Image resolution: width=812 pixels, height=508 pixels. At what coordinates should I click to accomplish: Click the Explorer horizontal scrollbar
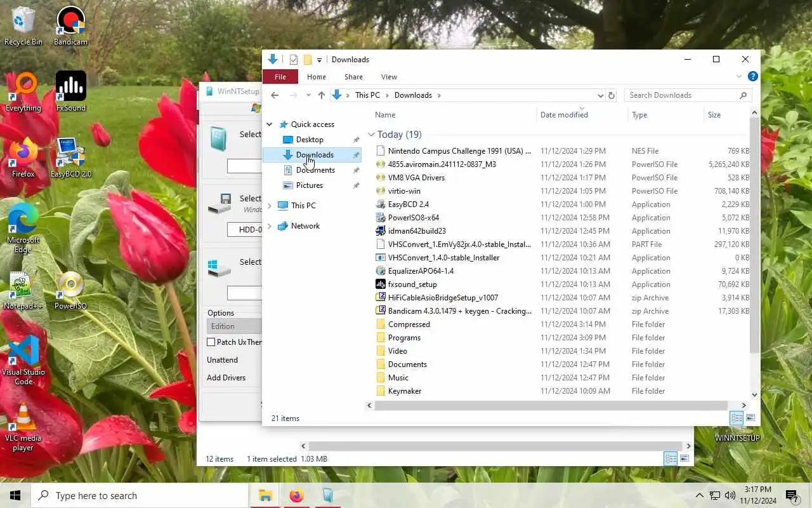pos(552,405)
